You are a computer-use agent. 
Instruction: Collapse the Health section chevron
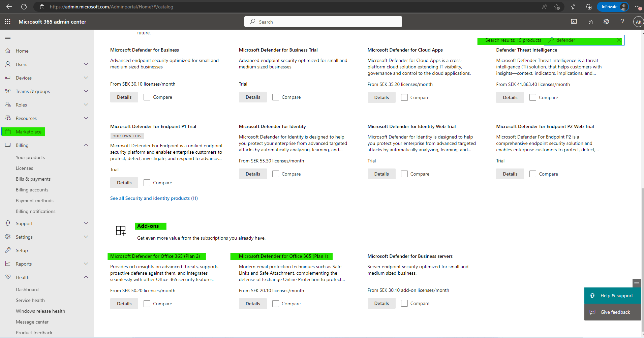(x=86, y=277)
